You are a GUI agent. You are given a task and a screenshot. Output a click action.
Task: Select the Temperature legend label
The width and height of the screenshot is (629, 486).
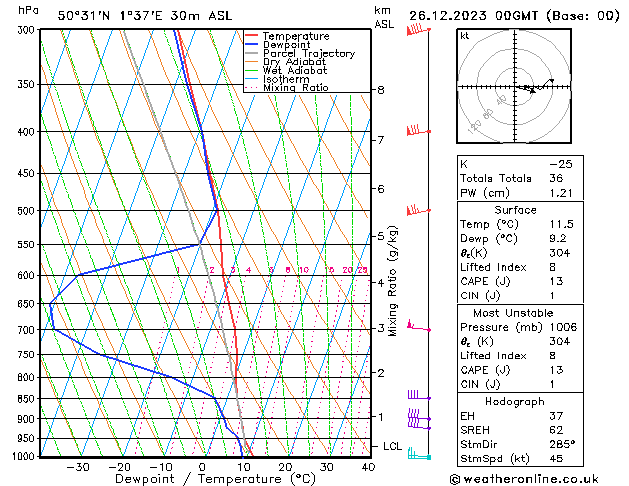[296, 36]
